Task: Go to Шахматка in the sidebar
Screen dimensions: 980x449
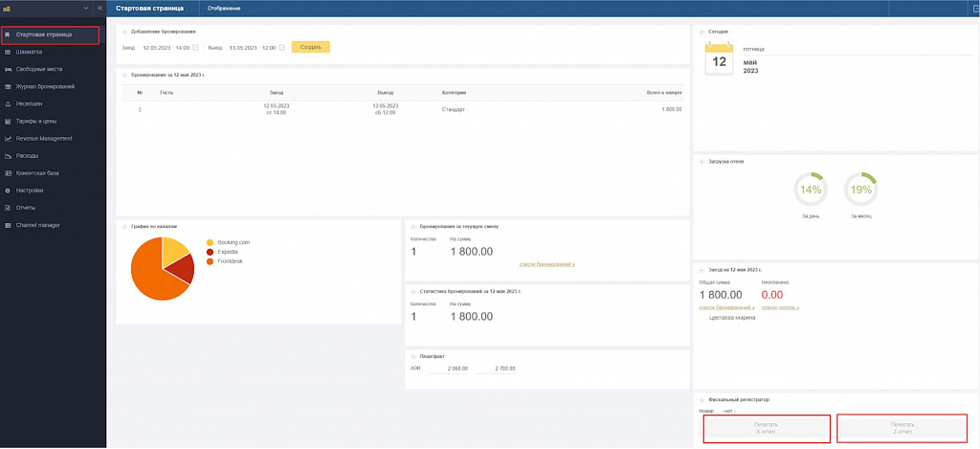Action: pos(29,52)
